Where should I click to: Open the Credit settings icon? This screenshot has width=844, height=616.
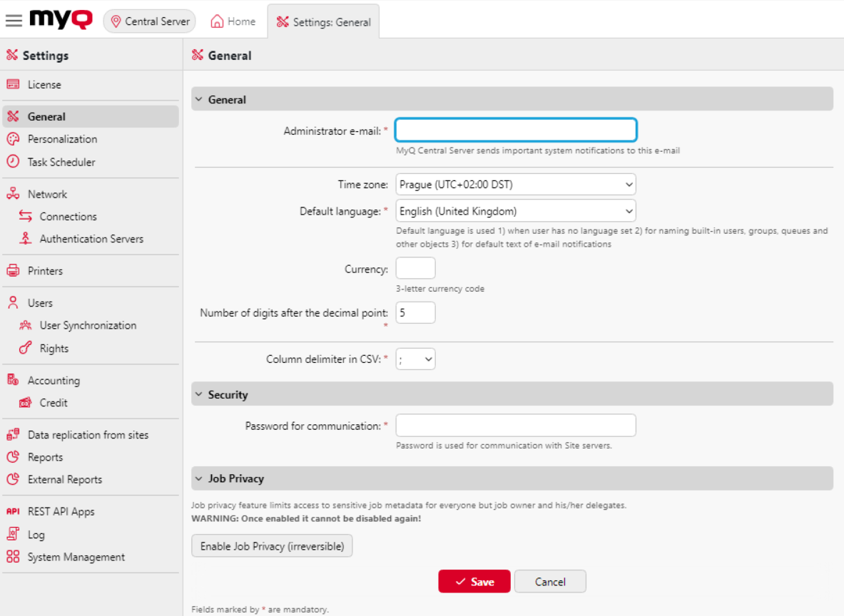(x=24, y=403)
